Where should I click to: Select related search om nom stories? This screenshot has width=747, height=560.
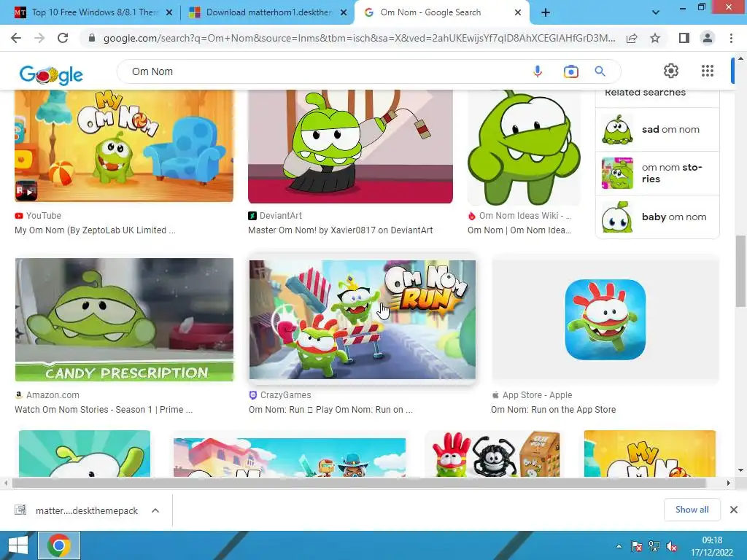click(x=657, y=174)
